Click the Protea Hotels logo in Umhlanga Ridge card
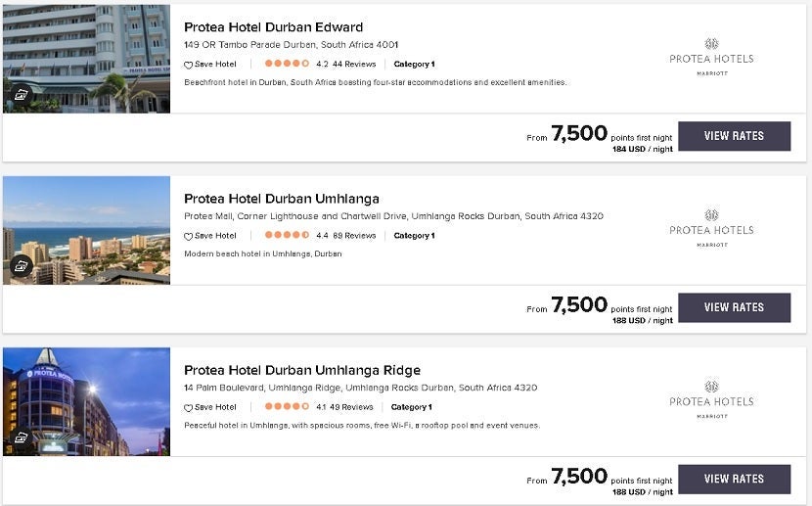Viewport: 812px width, 506px height. point(711,399)
